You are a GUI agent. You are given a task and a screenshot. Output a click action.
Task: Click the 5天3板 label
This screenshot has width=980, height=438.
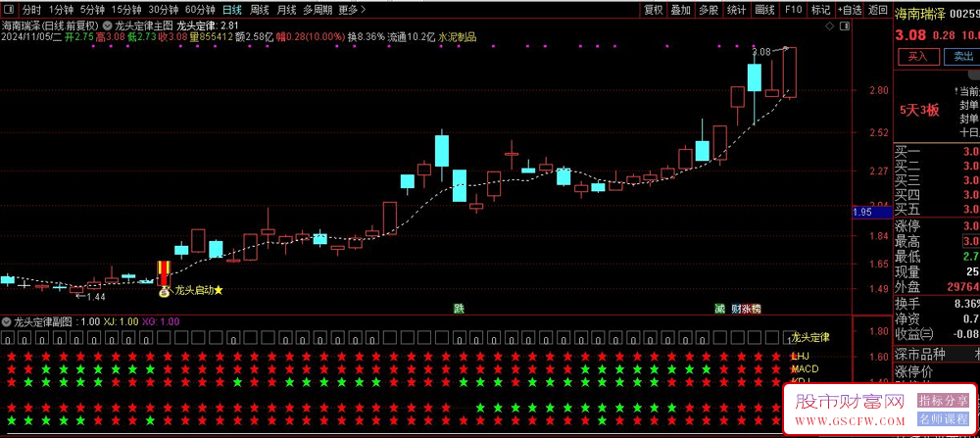pos(919,111)
